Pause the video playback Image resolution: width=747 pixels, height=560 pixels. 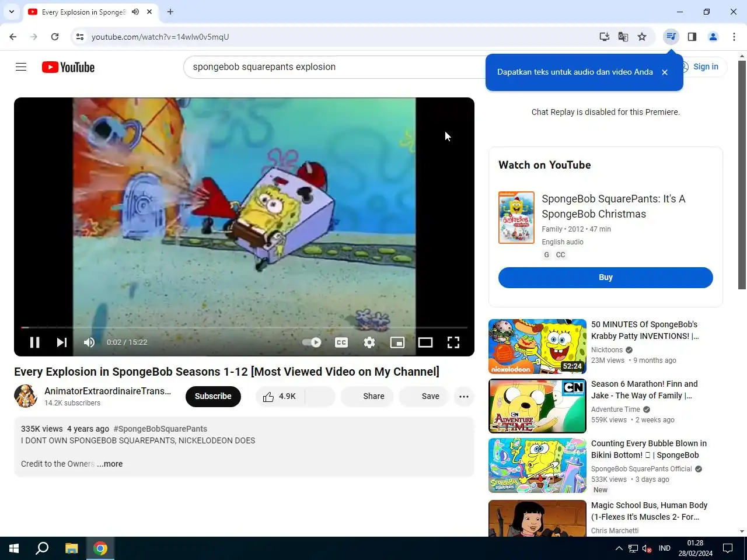tap(34, 342)
